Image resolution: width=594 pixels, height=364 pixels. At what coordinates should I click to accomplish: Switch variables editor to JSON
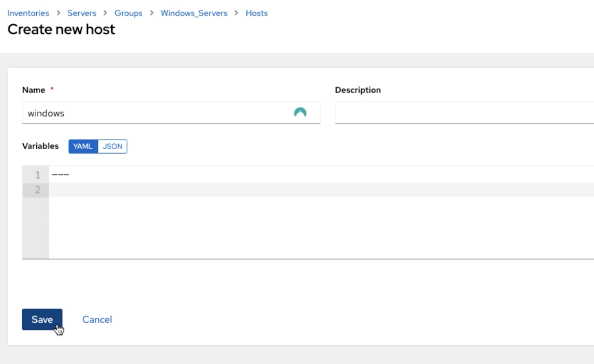112,146
